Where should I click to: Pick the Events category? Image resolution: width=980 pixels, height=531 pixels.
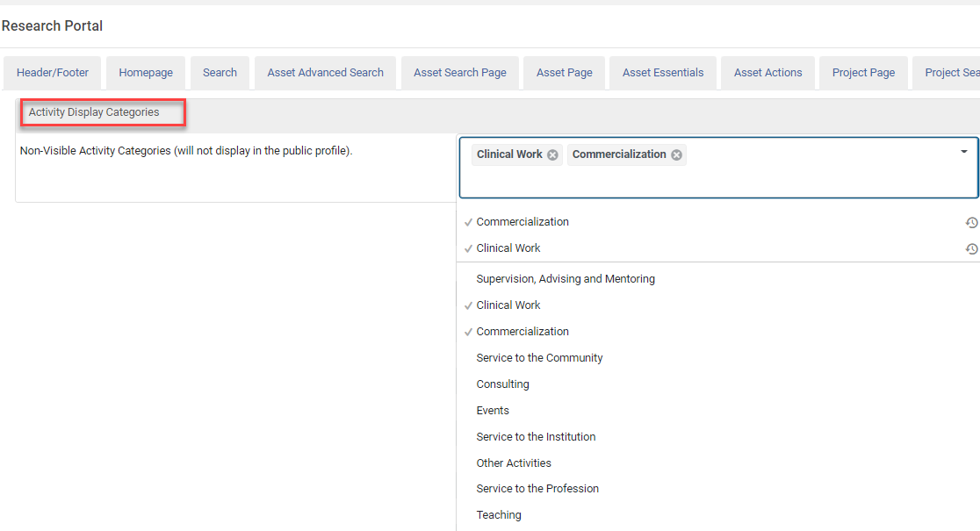pyautogui.click(x=493, y=411)
